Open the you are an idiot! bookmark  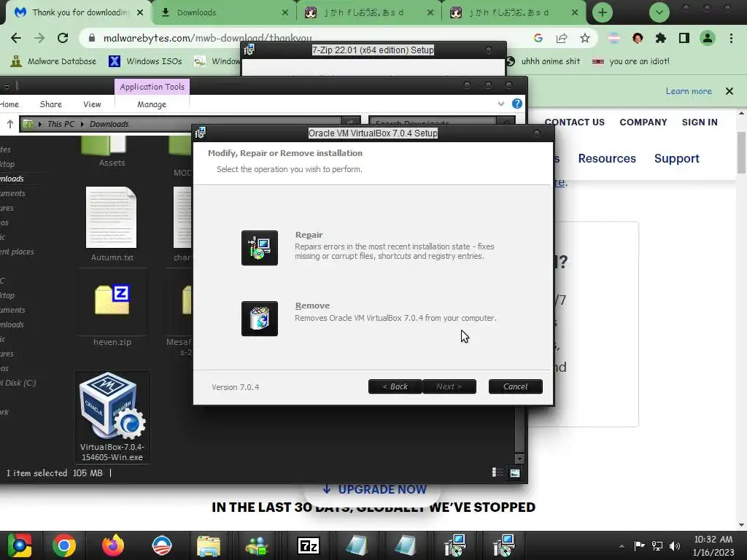(x=631, y=61)
